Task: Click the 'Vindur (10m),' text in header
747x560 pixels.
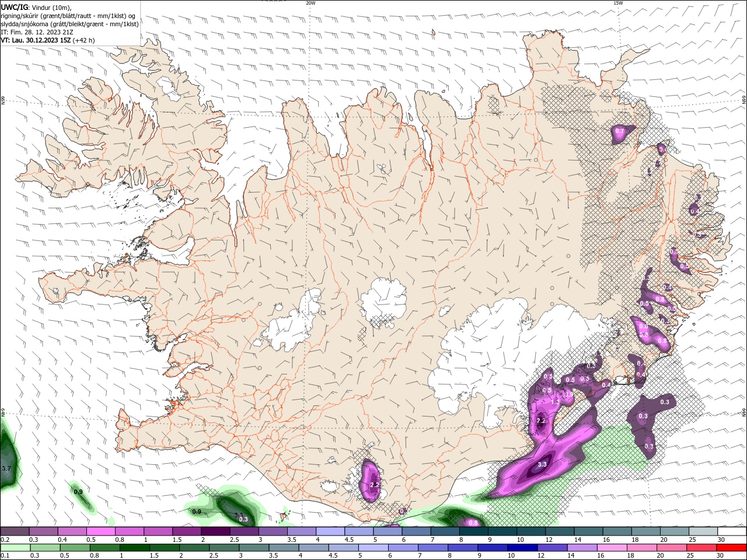Action: (x=51, y=7)
